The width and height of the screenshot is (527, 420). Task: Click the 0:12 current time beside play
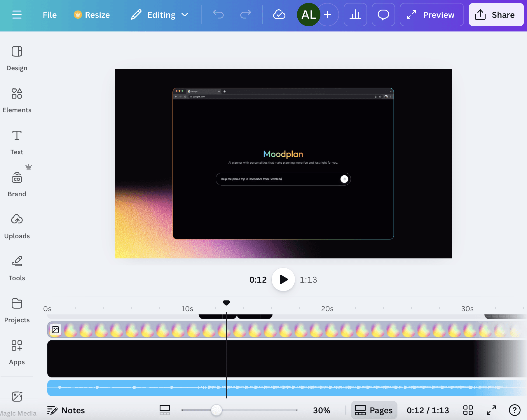(258, 280)
